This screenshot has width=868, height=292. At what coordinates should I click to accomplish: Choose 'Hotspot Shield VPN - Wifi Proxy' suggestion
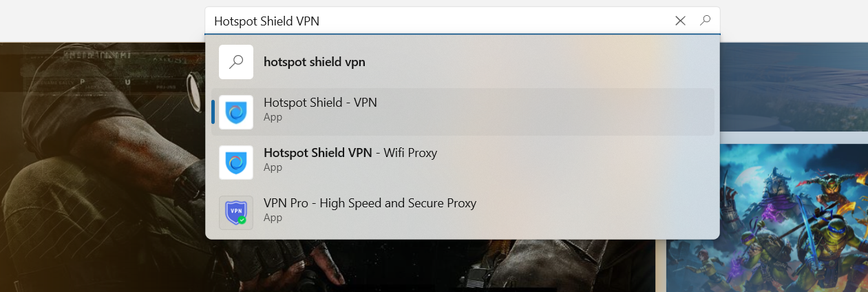click(350, 153)
